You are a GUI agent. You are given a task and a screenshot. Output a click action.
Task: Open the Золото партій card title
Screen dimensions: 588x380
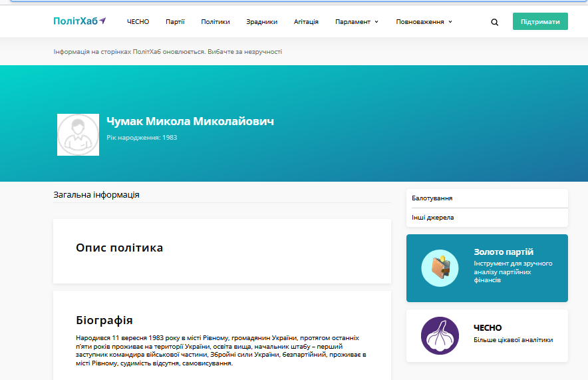coord(504,252)
